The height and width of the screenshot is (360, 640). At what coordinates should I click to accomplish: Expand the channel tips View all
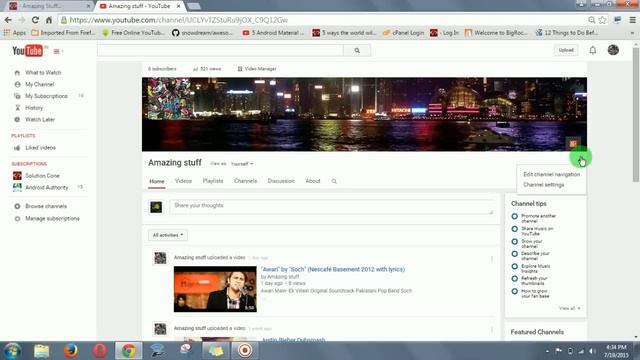(x=569, y=308)
